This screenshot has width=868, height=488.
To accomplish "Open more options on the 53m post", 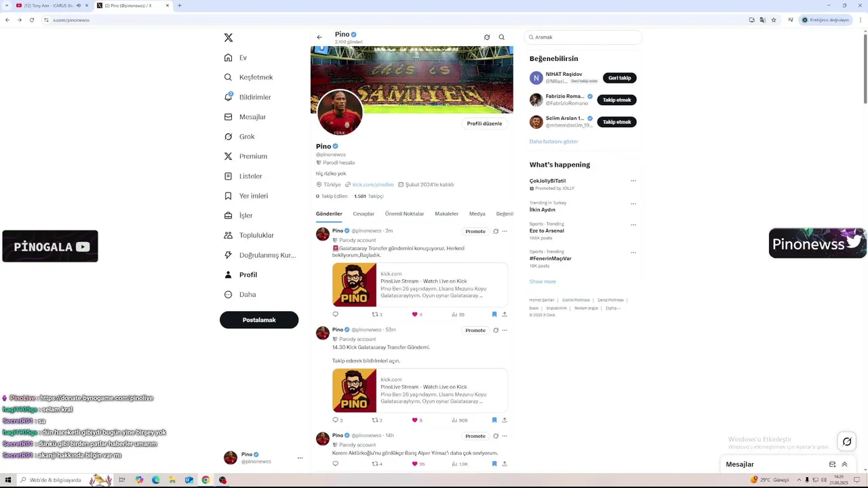I will pos(505,330).
